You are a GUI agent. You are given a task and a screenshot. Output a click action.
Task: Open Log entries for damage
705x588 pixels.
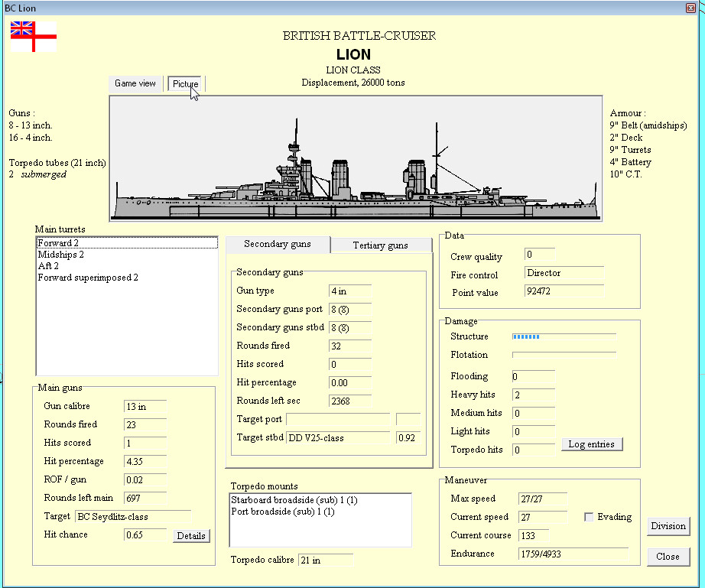click(592, 444)
